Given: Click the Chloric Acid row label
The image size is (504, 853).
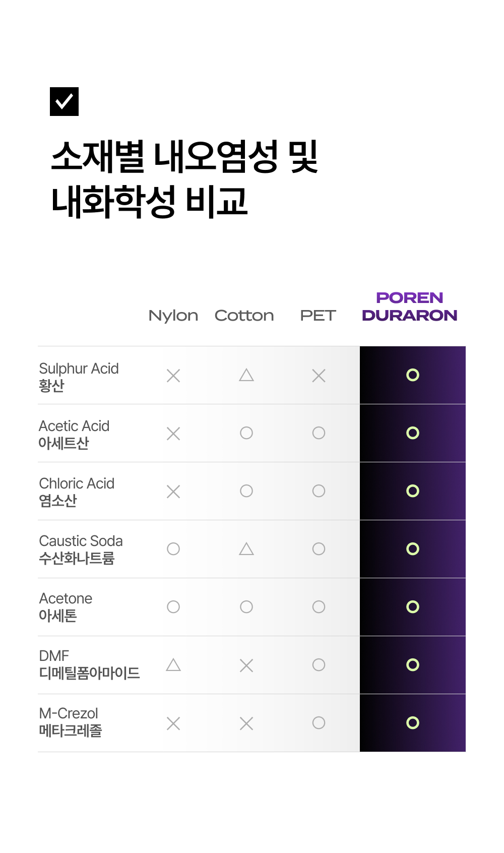Looking at the screenshot, I should point(77,492).
